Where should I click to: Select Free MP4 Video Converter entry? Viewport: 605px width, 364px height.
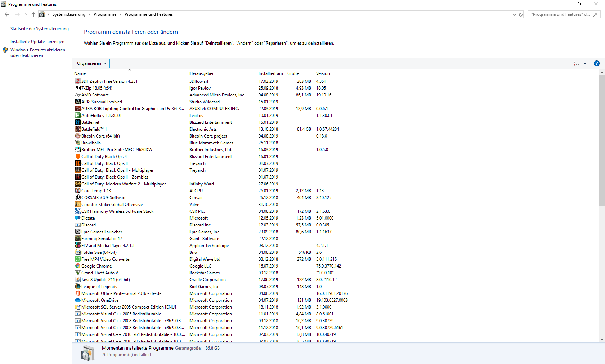click(216, 259)
